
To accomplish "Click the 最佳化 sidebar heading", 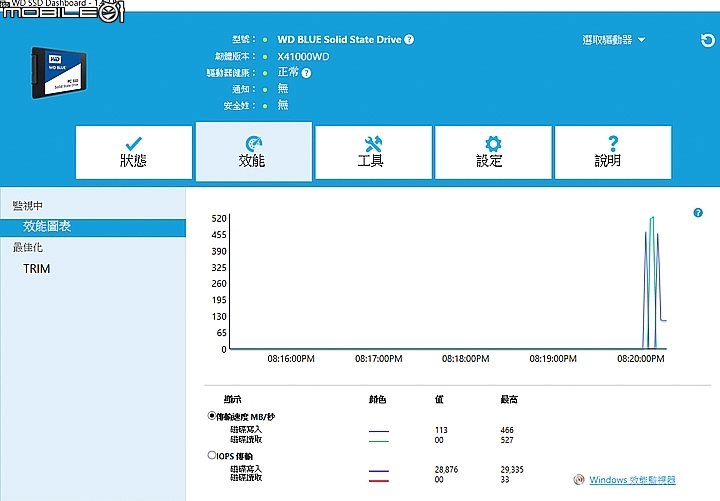I will click(28, 248).
